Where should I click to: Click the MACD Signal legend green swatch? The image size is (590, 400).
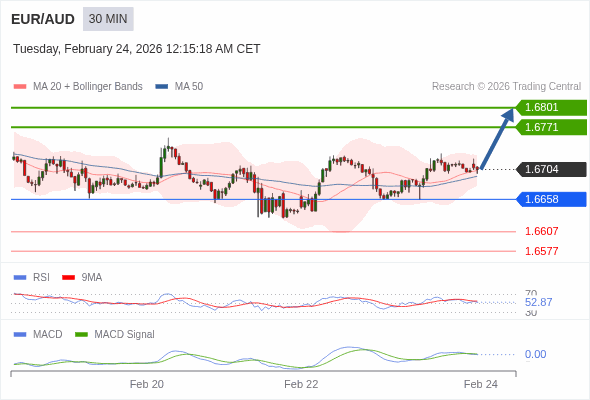coord(81,335)
